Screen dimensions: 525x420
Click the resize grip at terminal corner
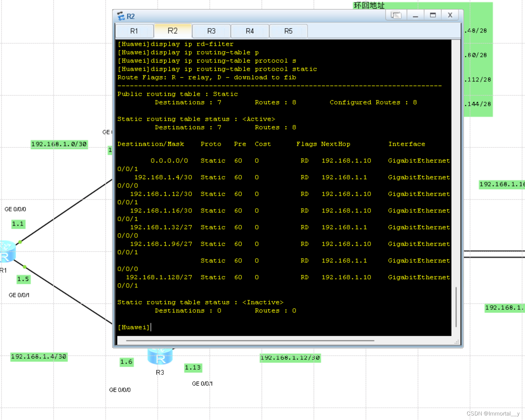pos(457,342)
